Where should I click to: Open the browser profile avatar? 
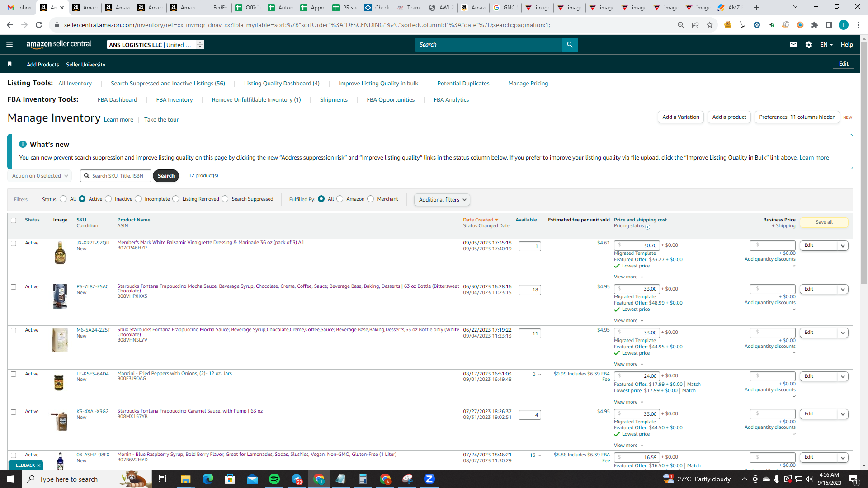(844, 25)
